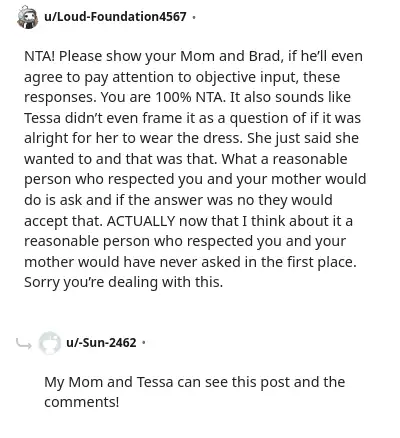Click the dot separator after u/Loud-Foundation4567

(194, 17)
